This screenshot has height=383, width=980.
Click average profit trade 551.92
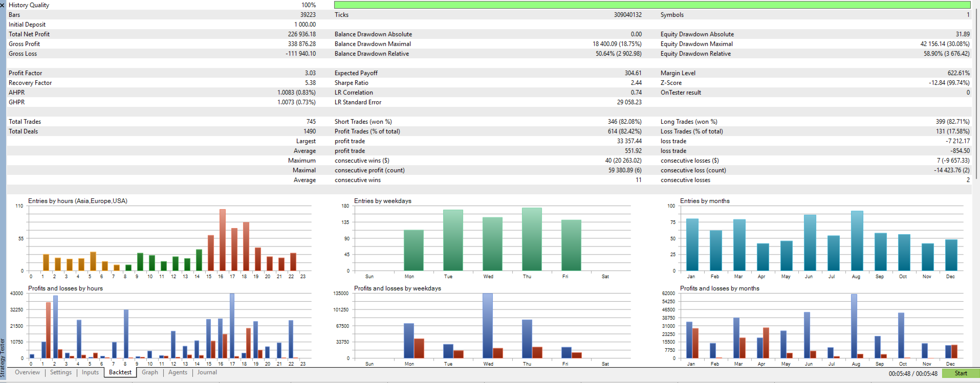click(x=633, y=151)
